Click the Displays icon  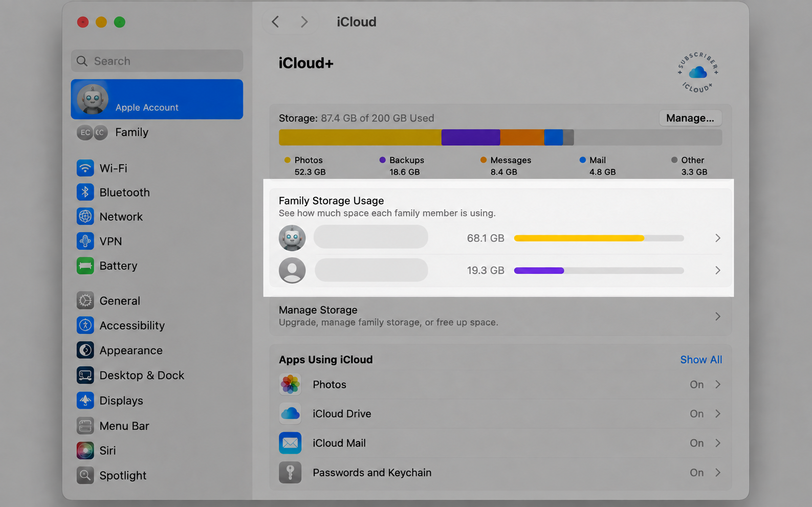(85, 400)
